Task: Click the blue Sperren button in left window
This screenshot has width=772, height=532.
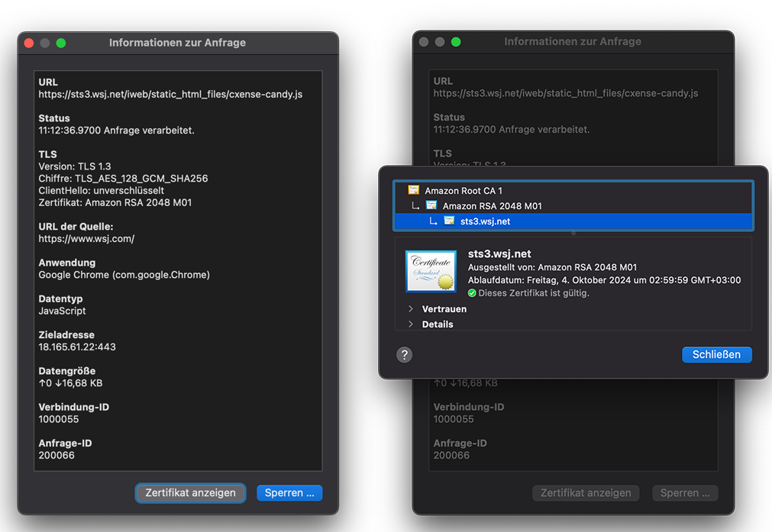Action: [x=289, y=492]
